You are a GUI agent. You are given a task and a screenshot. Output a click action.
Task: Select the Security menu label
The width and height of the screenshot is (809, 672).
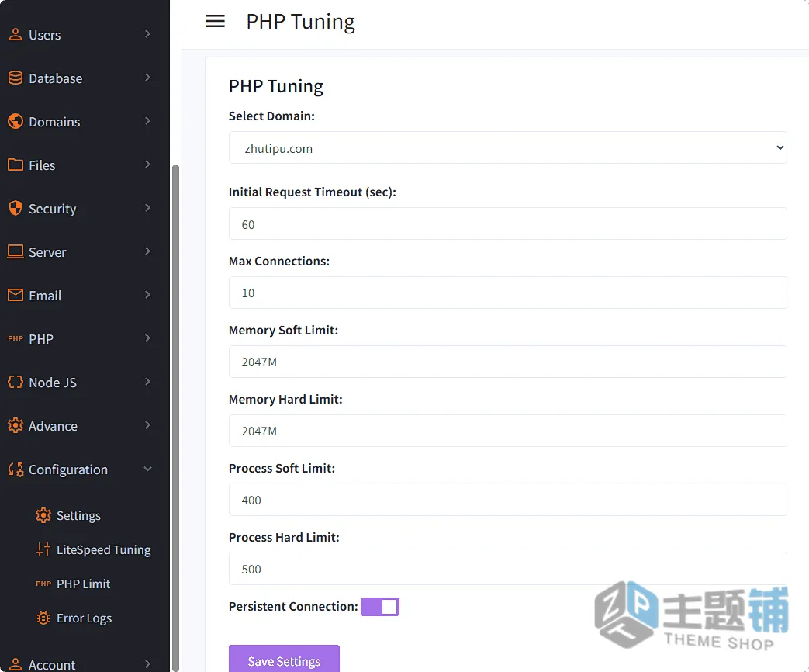tap(52, 209)
